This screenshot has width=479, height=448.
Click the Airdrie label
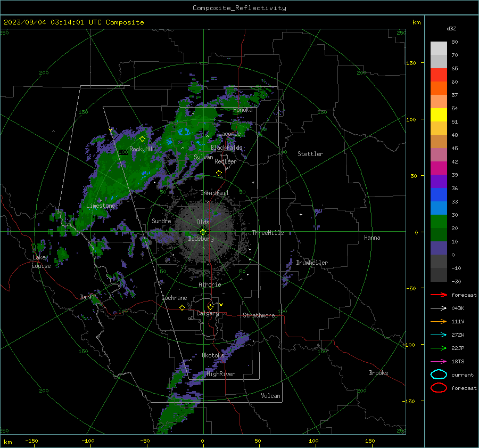tap(210, 284)
